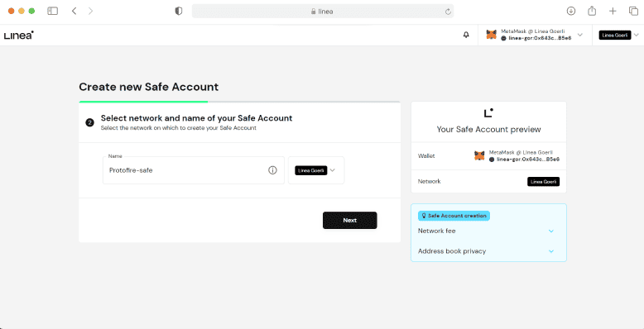Screen dimensions: 644x329
Task: Open the header Linea Goerli network selector
Action: [x=619, y=36]
